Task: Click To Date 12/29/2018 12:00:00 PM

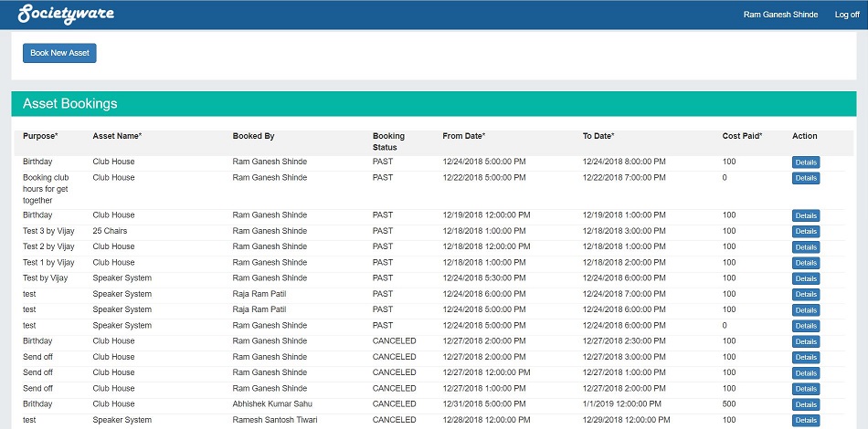Action: click(x=626, y=420)
